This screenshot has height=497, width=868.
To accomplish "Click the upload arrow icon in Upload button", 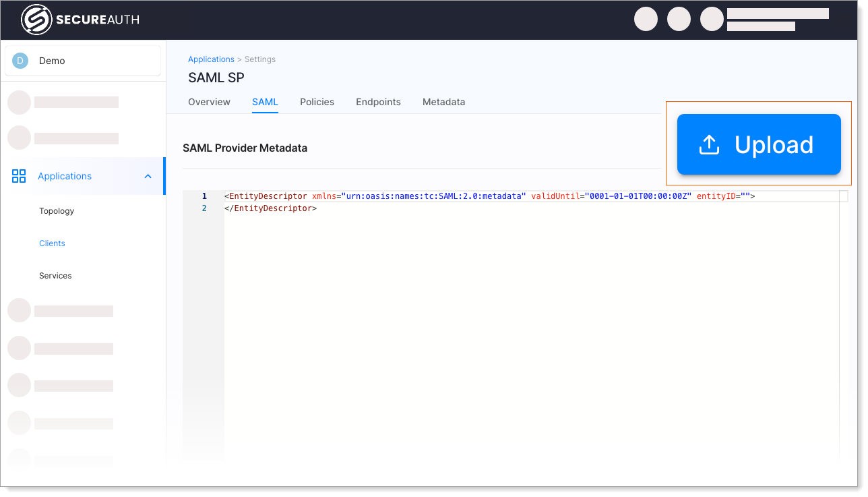I will (x=709, y=144).
